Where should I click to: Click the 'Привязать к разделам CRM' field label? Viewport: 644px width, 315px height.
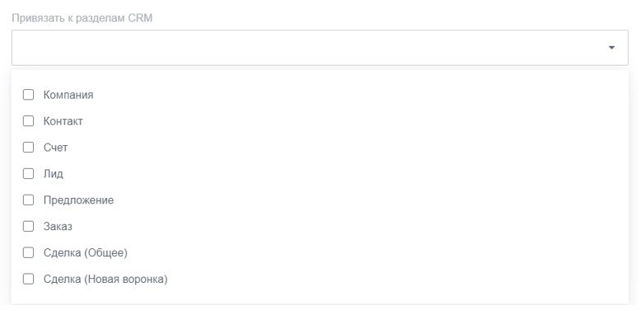tap(82, 18)
